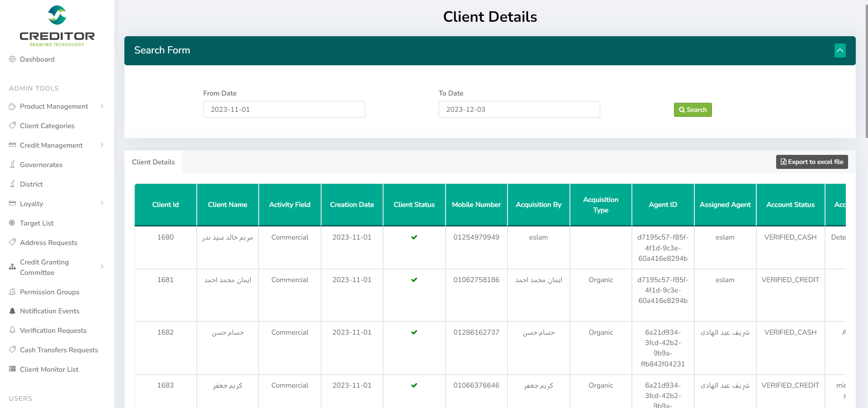Expand the Loyalty submenu chevron

102,203
